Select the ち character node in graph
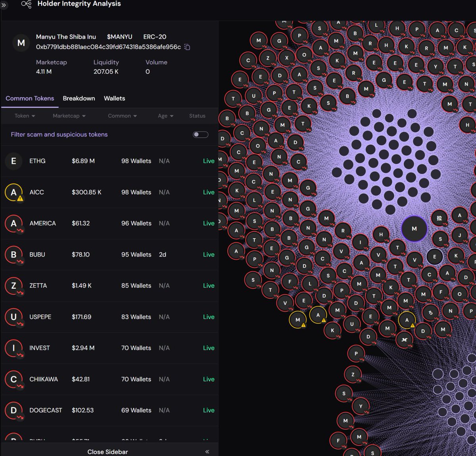This screenshot has height=456, width=476. (x=431, y=312)
